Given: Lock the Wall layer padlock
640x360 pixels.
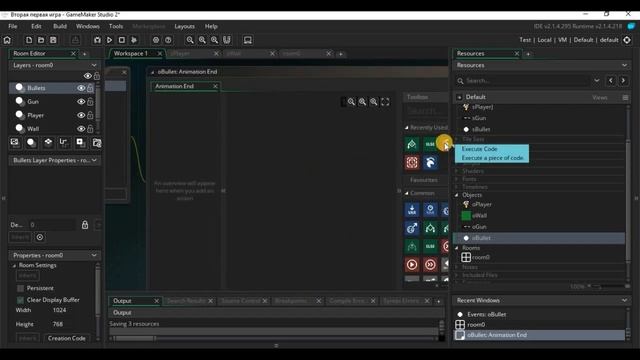Looking at the screenshot, I should pyautogui.click(x=90, y=129).
